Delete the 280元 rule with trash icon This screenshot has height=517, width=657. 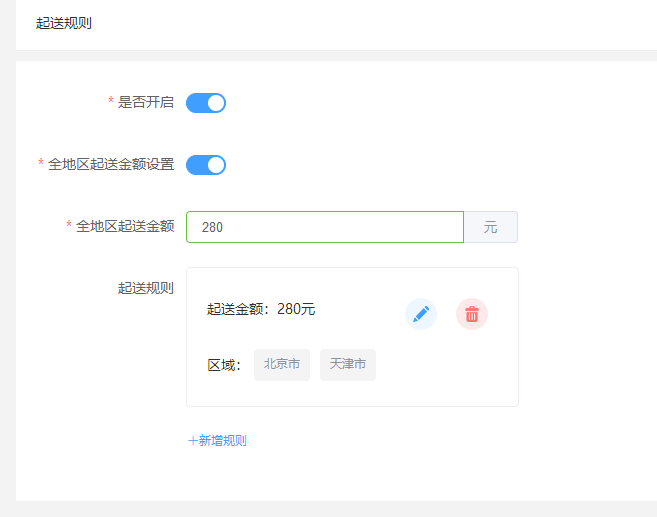tap(472, 314)
